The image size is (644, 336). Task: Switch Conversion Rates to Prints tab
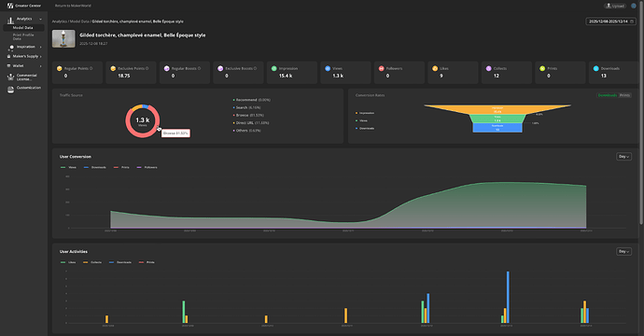point(624,95)
